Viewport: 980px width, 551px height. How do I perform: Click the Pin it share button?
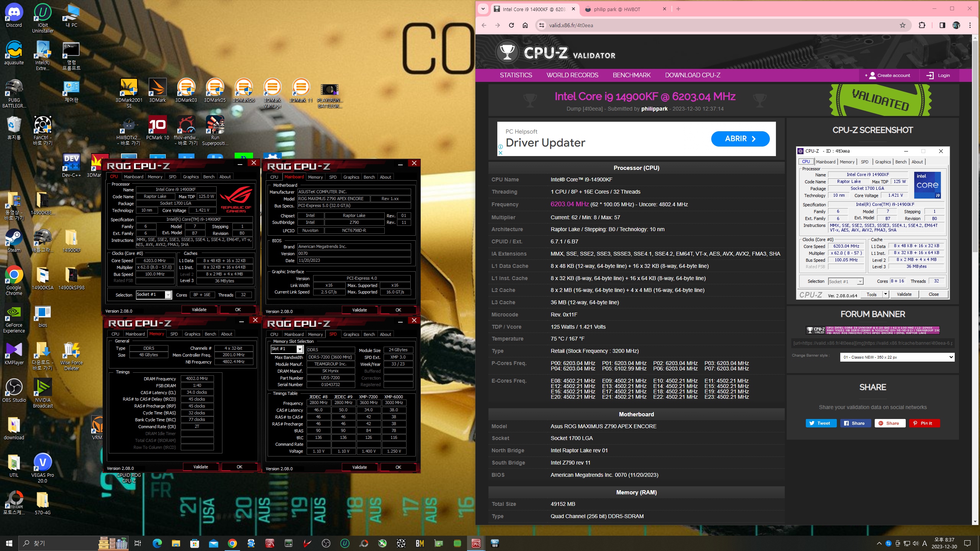click(924, 423)
